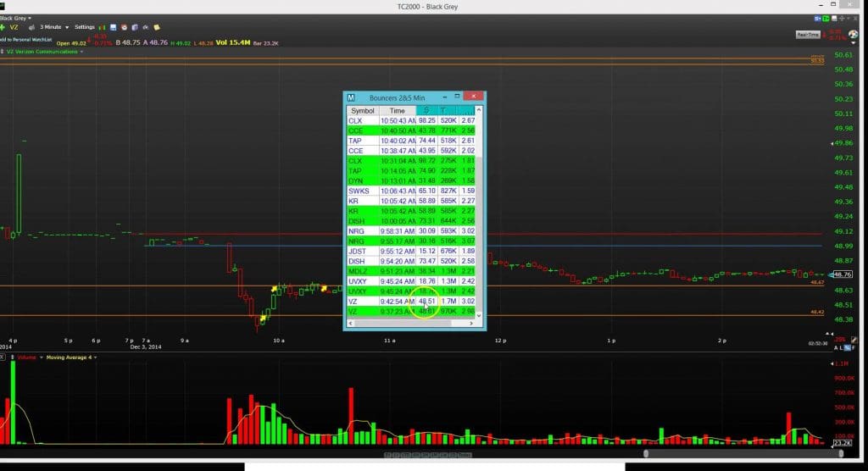
Task: Click the green plus add-symbol icon
Action: coord(3,27)
